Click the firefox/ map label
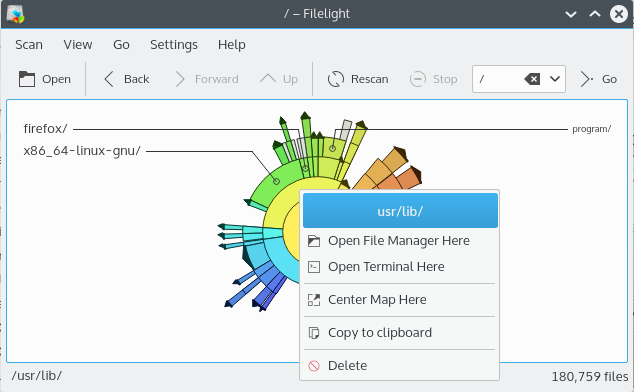 coord(45,129)
